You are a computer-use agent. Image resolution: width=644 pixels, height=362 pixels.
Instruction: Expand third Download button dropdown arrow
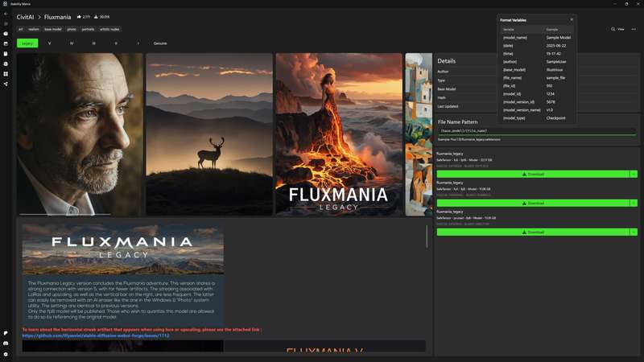click(x=634, y=232)
